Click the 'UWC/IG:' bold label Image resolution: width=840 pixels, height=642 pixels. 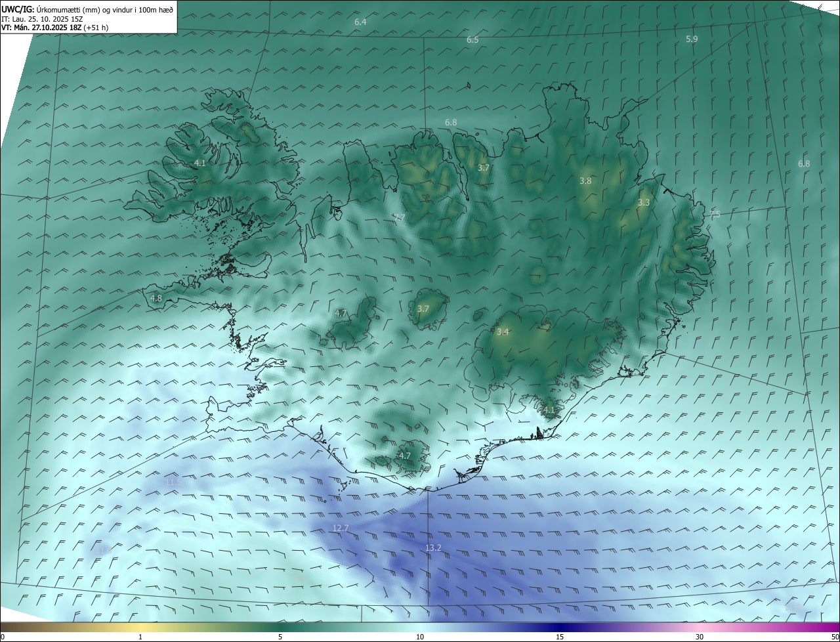coord(18,9)
